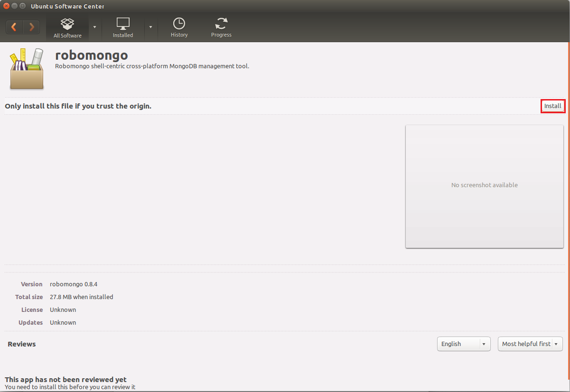
Task: Maximize the Ubuntu Software Center window
Action: 22,6
